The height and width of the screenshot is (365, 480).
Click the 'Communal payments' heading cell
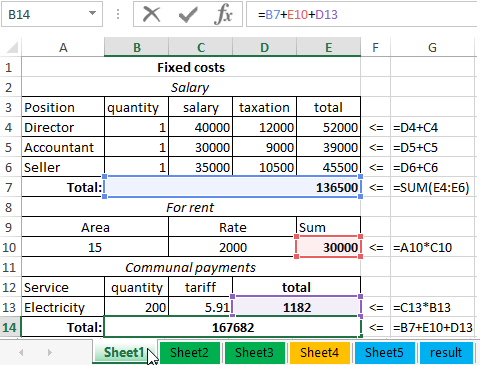[x=191, y=267]
